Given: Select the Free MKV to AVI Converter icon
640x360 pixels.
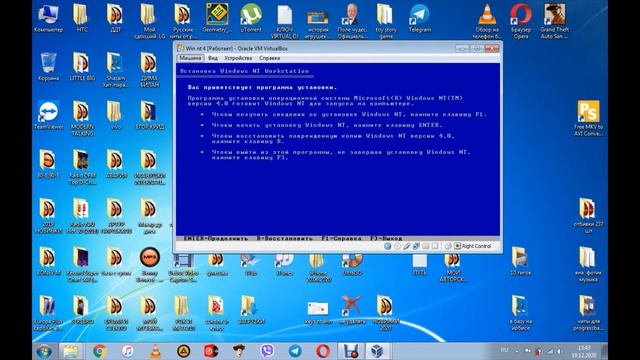Looking at the screenshot, I should [x=588, y=118].
